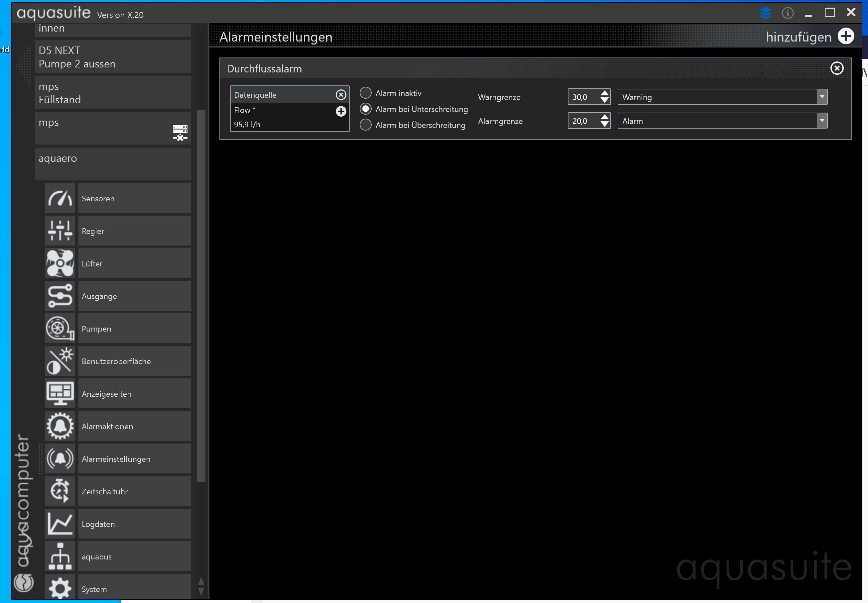Open the Lüfter menu item
The image size is (868, 603).
tap(134, 263)
